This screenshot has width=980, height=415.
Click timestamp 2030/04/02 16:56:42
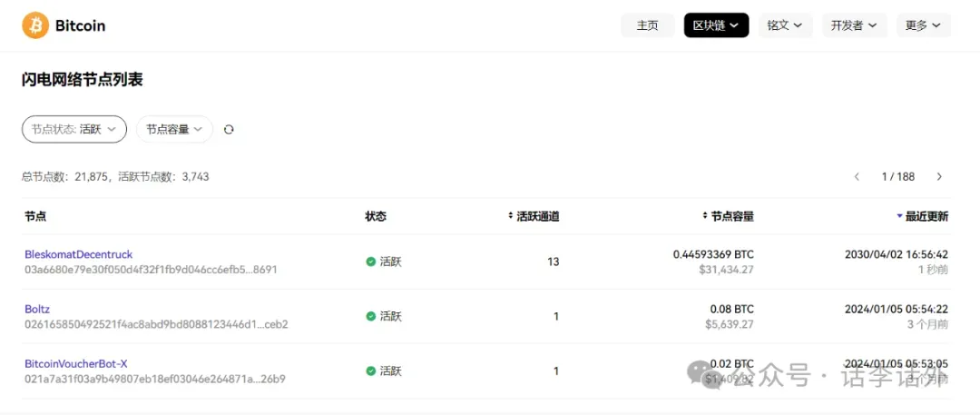pyautogui.click(x=897, y=254)
